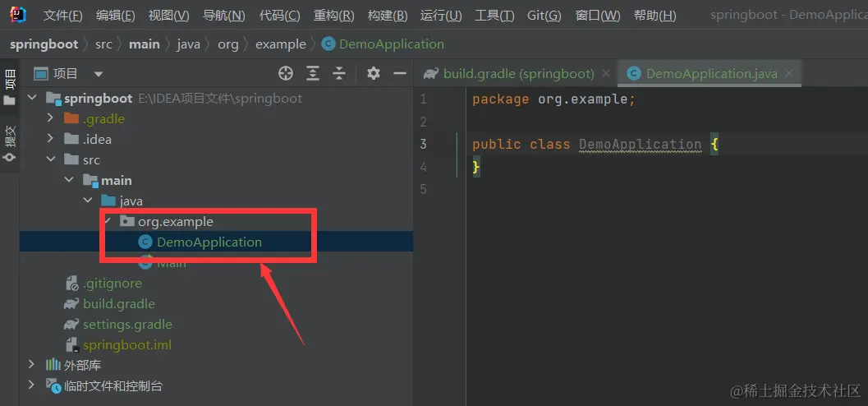Hide the project tool window
This screenshot has width=868, height=406.
pyautogui.click(x=400, y=73)
